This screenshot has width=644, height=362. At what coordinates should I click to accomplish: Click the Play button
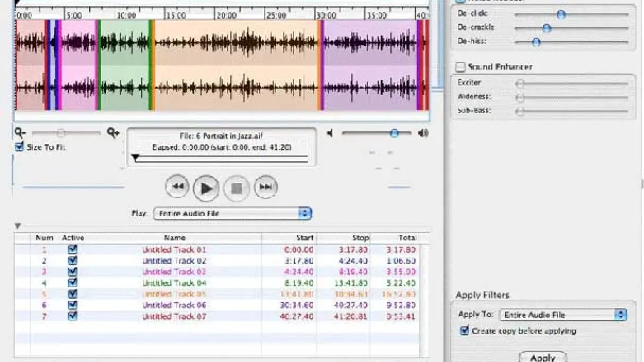coord(206,188)
